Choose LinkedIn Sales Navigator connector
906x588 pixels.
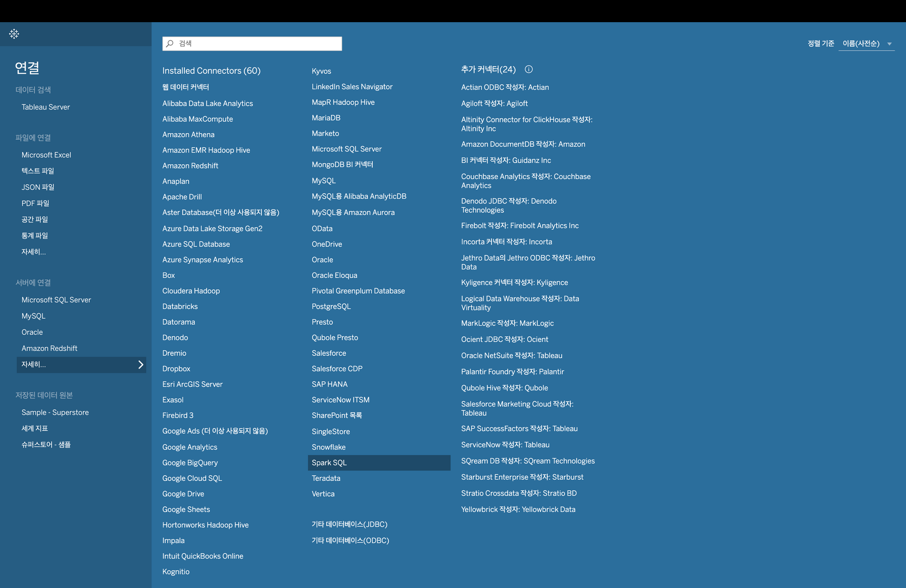tap(352, 87)
